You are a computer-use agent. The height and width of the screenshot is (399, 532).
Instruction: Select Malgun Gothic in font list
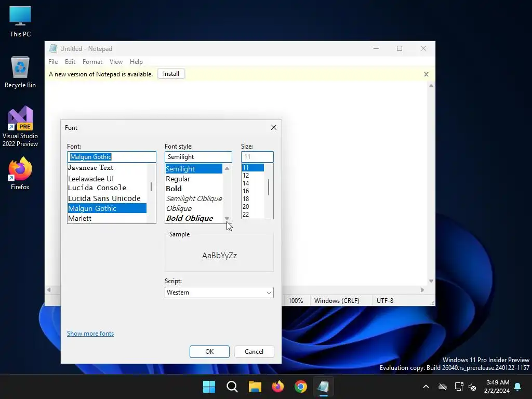(107, 208)
